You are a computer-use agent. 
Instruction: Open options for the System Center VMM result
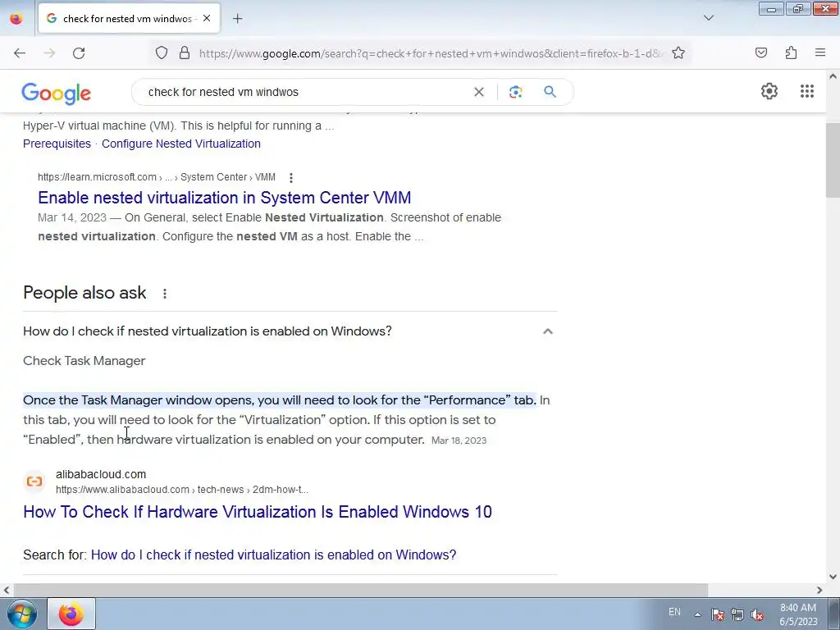[x=291, y=177]
